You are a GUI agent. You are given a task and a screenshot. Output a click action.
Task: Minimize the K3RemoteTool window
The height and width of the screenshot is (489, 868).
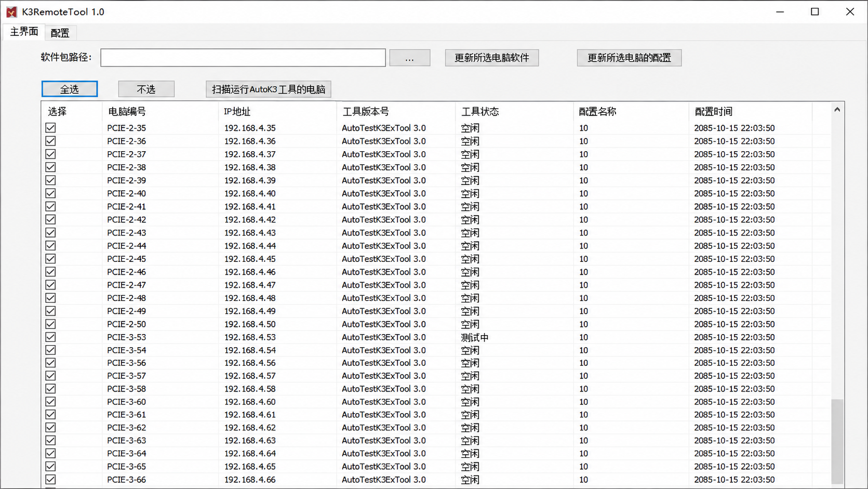(780, 11)
